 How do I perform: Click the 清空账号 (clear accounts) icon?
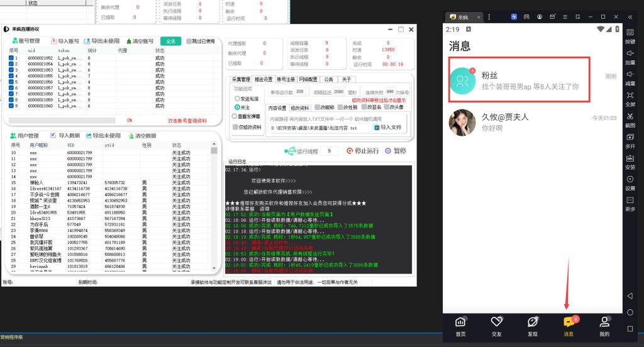[x=130, y=41]
